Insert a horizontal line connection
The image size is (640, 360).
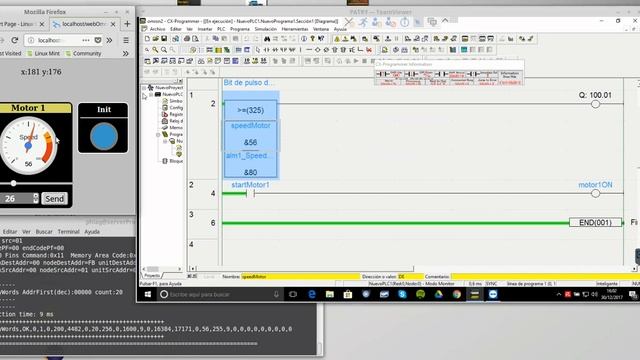pyautogui.click(x=309, y=50)
